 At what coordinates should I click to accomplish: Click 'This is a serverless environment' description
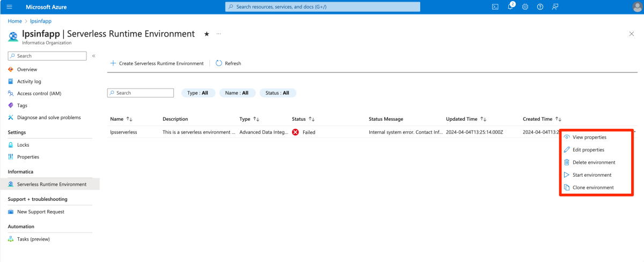coord(199,132)
